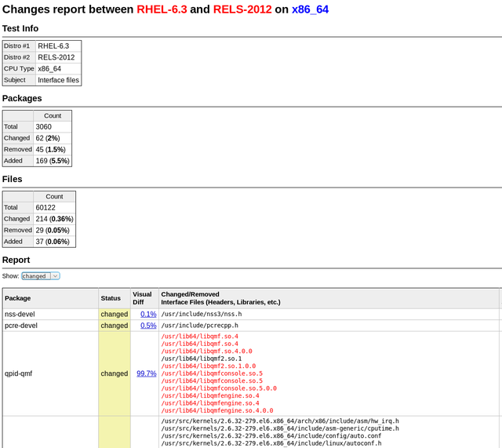
Task: Click the /usr/lib64/libqmfconsole.so.5.0.0 removed file
Action: coord(219,388)
